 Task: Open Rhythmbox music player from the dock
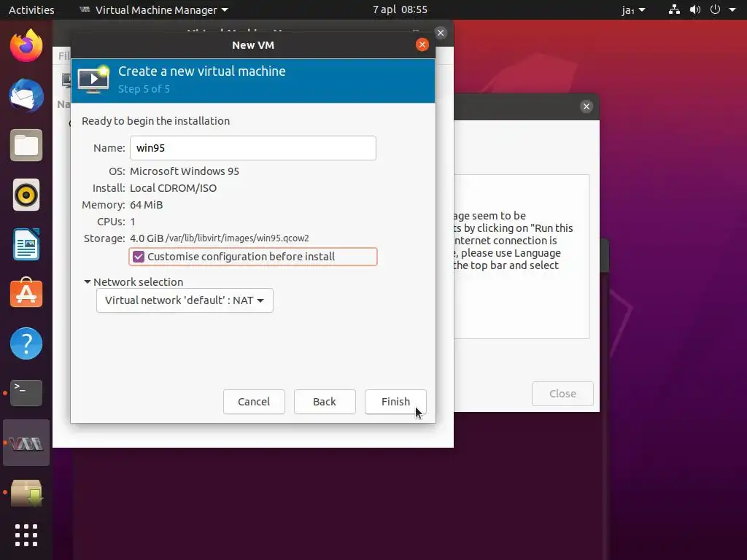tap(26, 195)
